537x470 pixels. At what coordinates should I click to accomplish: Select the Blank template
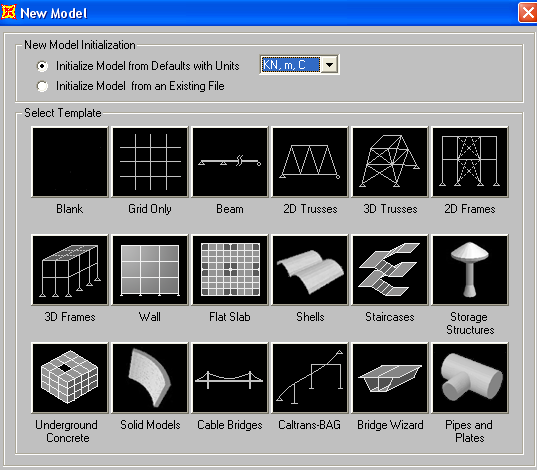tap(70, 162)
